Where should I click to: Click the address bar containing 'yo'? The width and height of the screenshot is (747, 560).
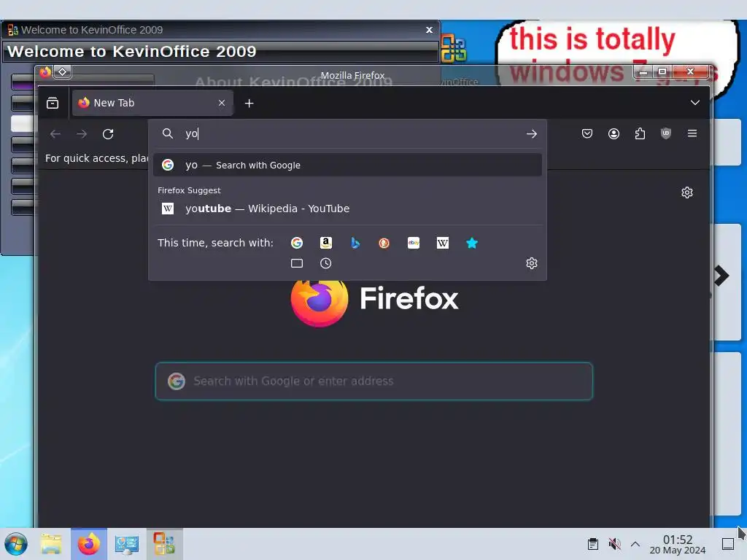(348, 134)
